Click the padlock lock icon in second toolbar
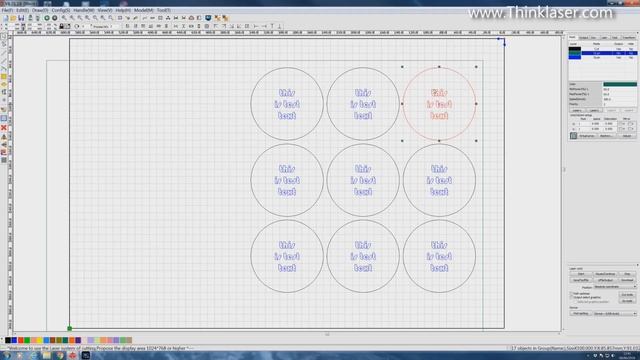This screenshot has width=640, height=360. tap(62, 26)
